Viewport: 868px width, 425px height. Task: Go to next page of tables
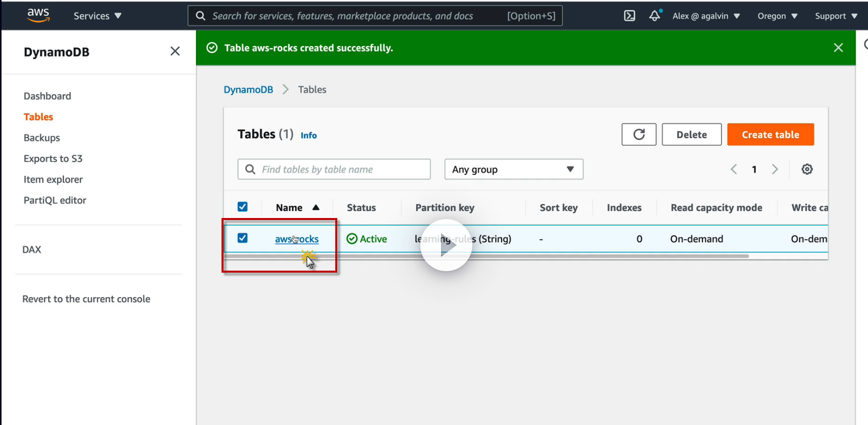click(x=775, y=169)
